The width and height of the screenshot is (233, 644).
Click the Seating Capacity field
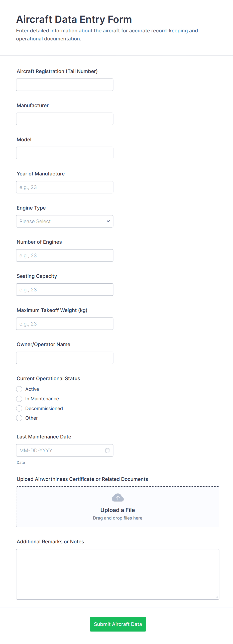pyautogui.click(x=65, y=290)
